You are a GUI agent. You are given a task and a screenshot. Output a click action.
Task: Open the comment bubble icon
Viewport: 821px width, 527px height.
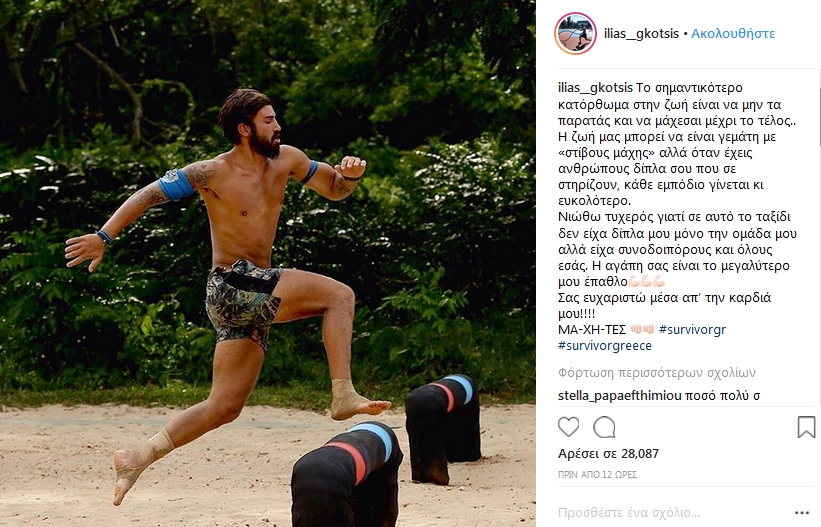pyautogui.click(x=604, y=427)
